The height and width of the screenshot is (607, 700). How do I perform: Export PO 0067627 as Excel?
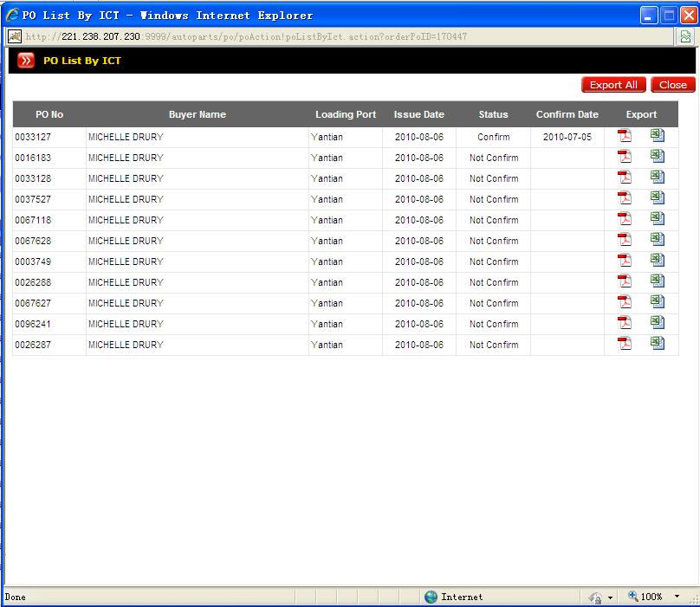[658, 302]
